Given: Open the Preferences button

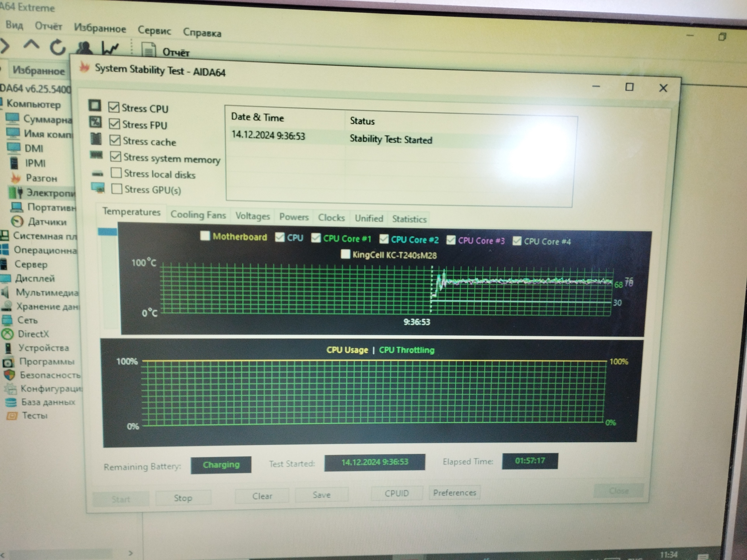Looking at the screenshot, I should [454, 492].
